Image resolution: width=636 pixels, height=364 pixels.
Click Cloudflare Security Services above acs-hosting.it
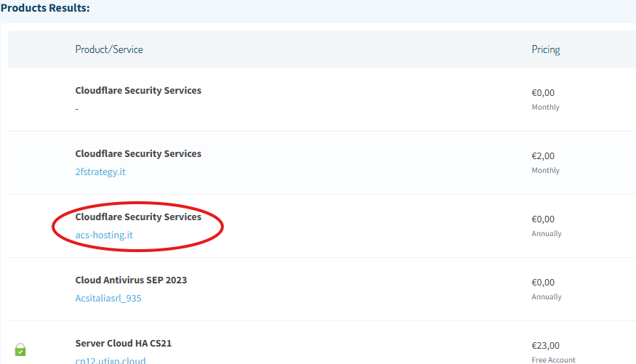coord(138,217)
